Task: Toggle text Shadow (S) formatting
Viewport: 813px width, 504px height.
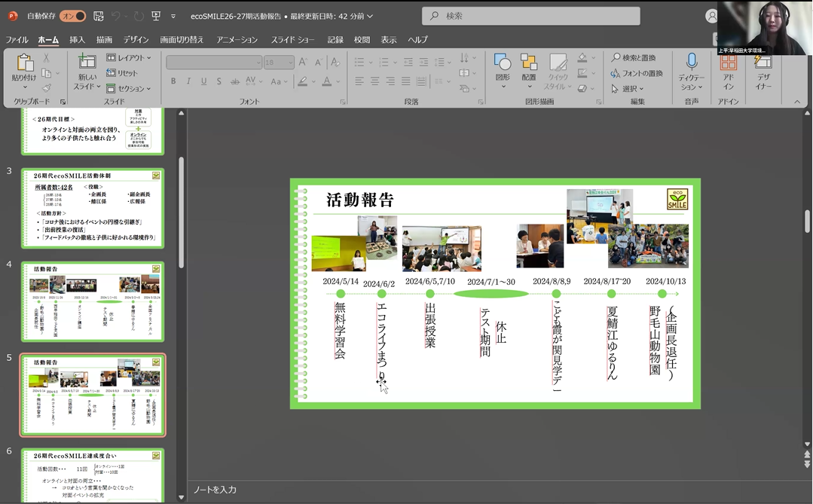Action: [219, 81]
